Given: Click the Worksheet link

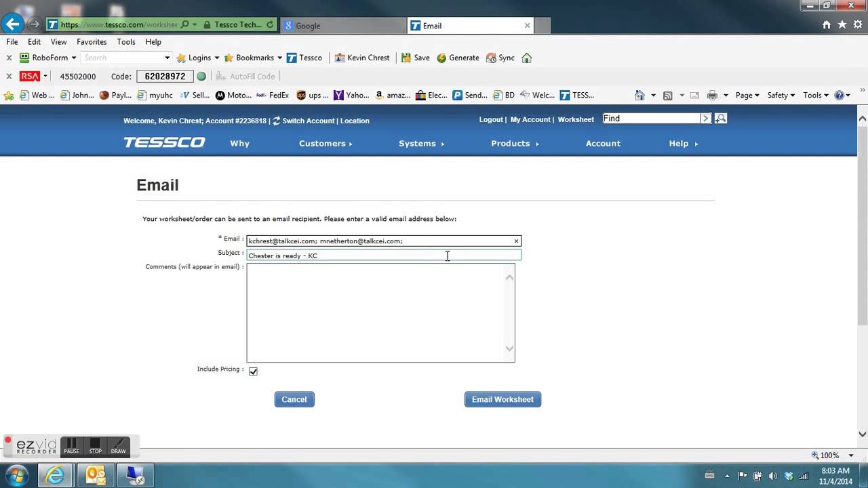Looking at the screenshot, I should (576, 119).
